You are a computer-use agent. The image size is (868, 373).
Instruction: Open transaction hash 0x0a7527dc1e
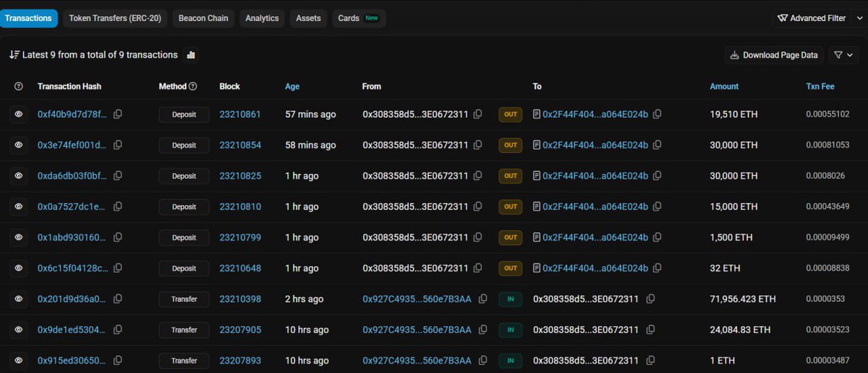[x=72, y=206]
